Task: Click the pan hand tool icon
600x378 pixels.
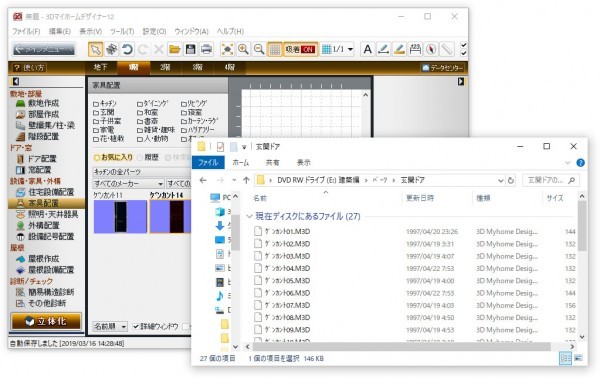Action: pyautogui.click(x=111, y=49)
